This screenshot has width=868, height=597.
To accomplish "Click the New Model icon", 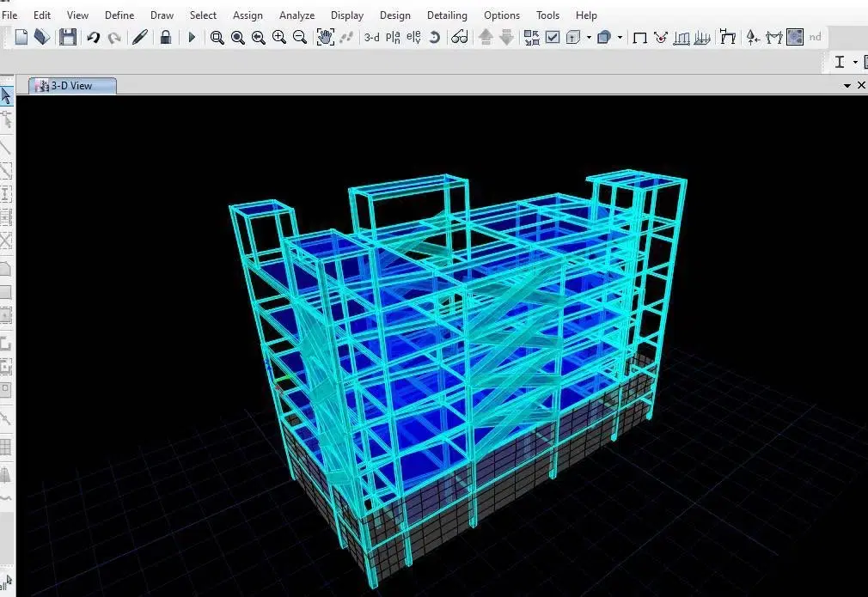I will pos(21,37).
